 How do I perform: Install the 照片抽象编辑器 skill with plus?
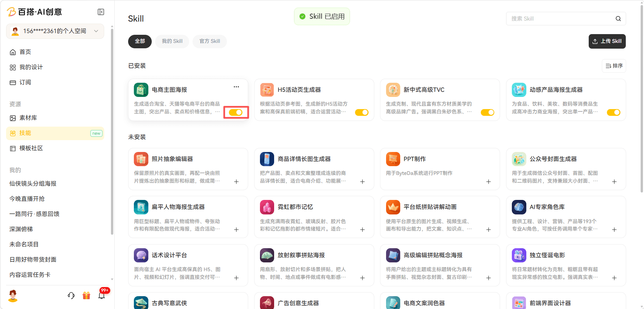pyautogui.click(x=236, y=182)
